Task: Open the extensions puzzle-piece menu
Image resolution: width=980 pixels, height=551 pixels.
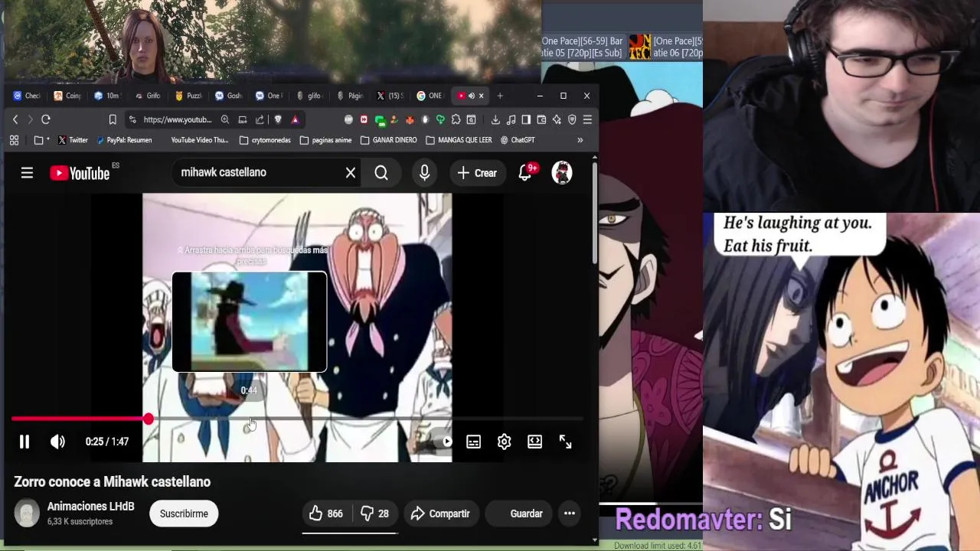Action: tap(456, 119)
